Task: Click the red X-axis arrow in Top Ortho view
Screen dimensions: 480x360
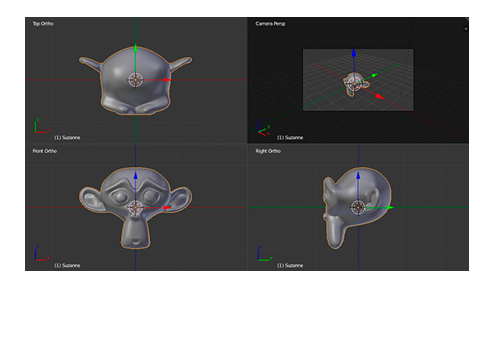Action: click(167, 80)
